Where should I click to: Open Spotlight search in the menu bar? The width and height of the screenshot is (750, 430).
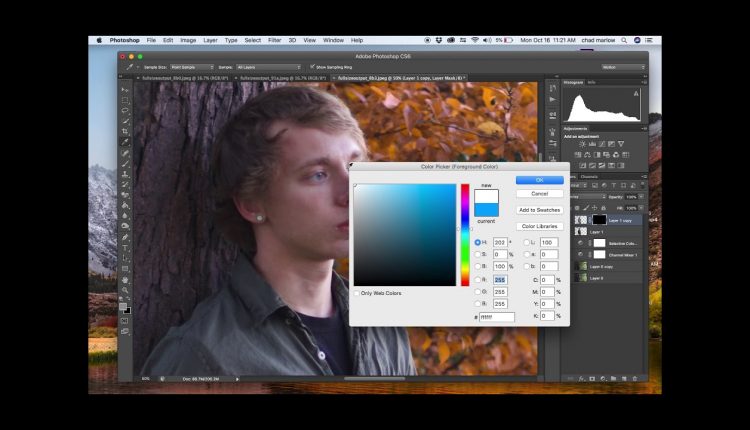point(624,40)
